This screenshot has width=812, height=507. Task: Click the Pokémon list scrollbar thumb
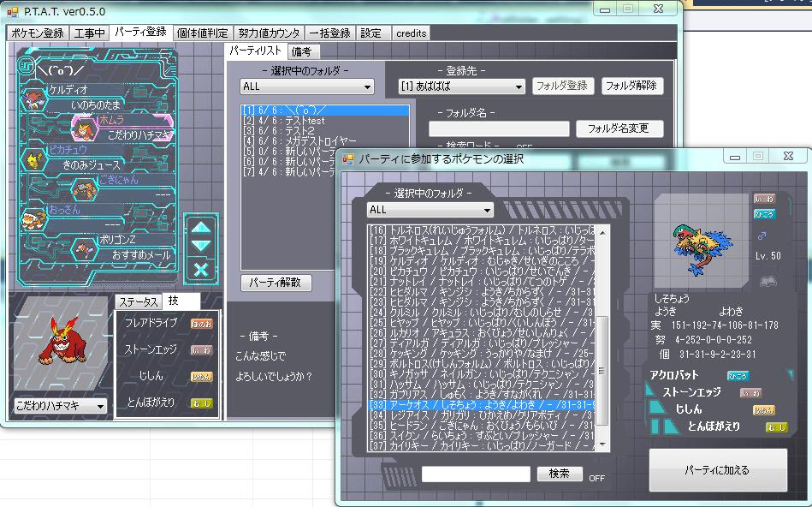click(602, 370)
